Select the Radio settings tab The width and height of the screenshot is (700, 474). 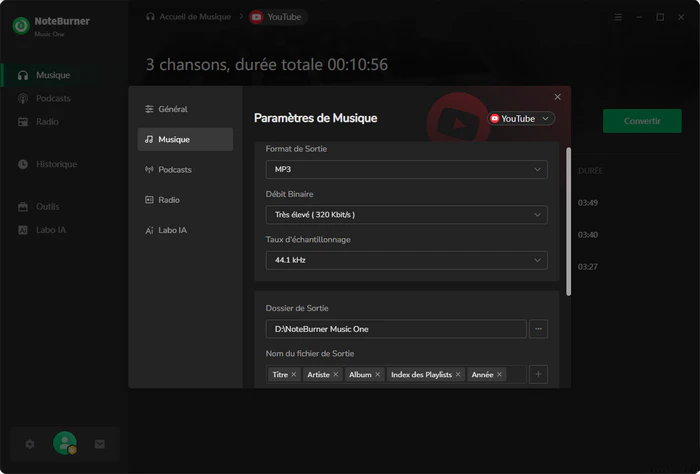[185, 200]
